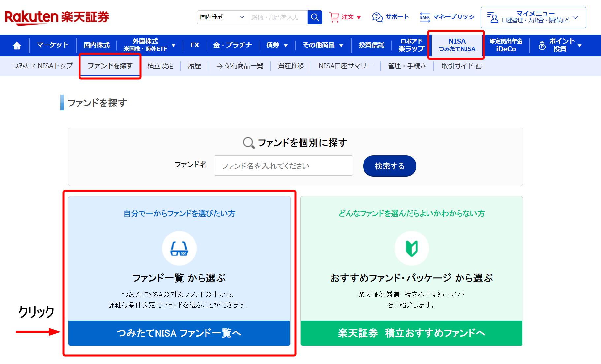Screen dimensions: 601x364
Task: Click the Rakuten 楽天証券 logo
Action: 57,17
